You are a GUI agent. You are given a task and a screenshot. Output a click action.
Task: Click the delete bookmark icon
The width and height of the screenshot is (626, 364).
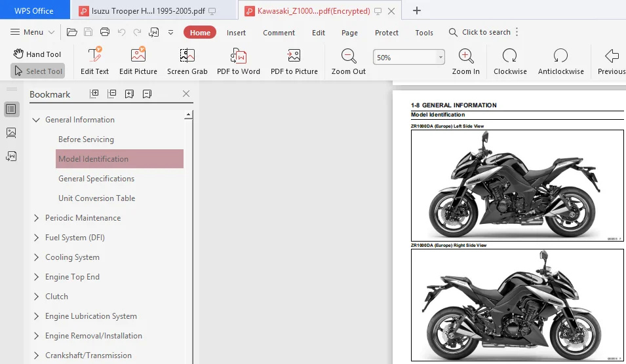click(147, 94)
